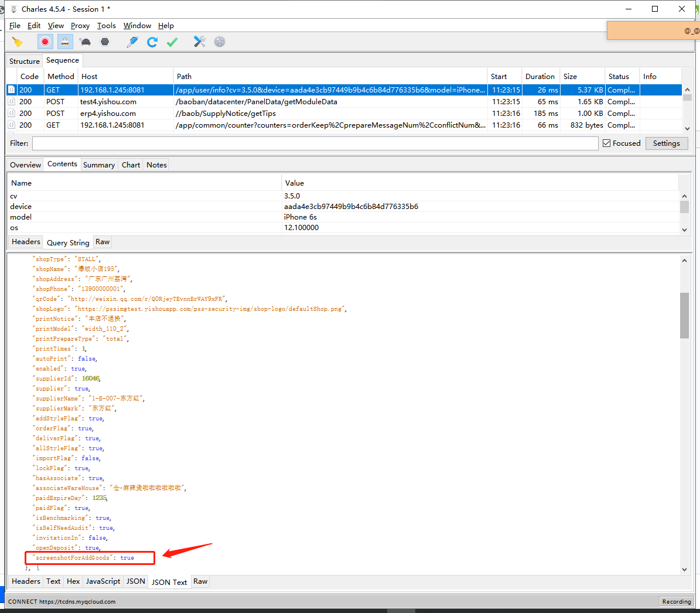The width and height of the screenshot is (700, 613).
Task: Click the Settings button
Action: point(667,143)
